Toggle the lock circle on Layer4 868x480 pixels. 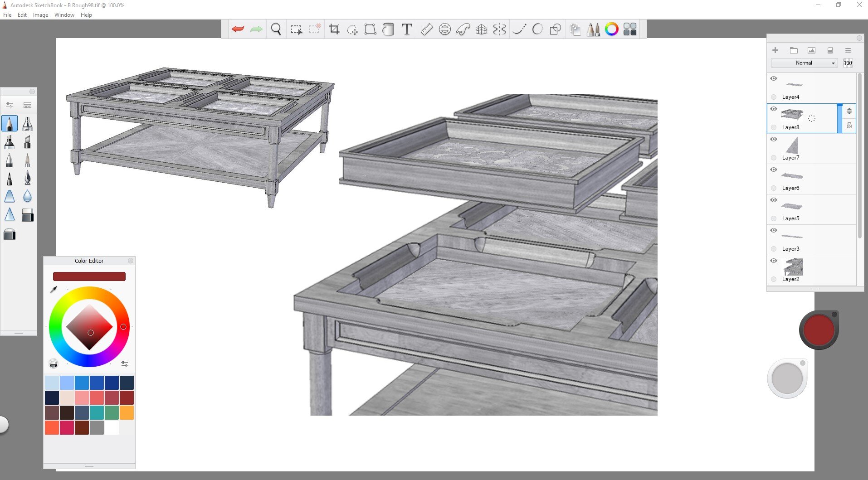pos(774,97)
